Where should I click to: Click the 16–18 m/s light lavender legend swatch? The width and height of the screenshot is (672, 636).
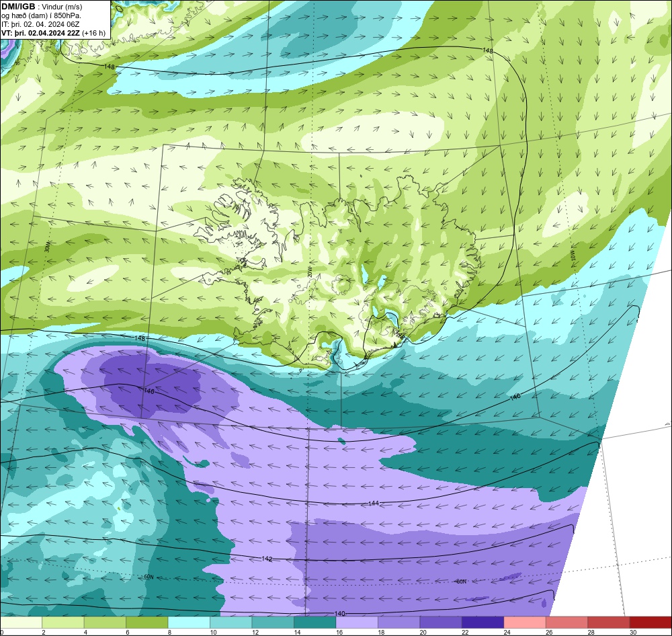pos(357,623)
